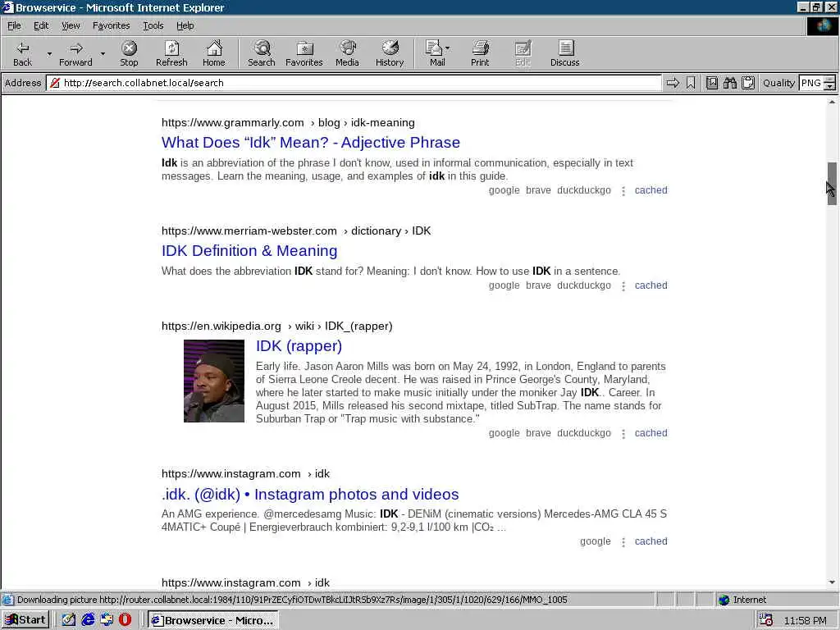Click the Internet zone status indicator
This screenshot has height=630, width=840.
(x=742, y=600)
